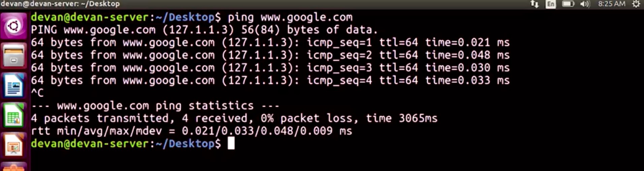Screen dimensions: 644x171
Task: Open the system power gear menu
Action: (636, 4)
